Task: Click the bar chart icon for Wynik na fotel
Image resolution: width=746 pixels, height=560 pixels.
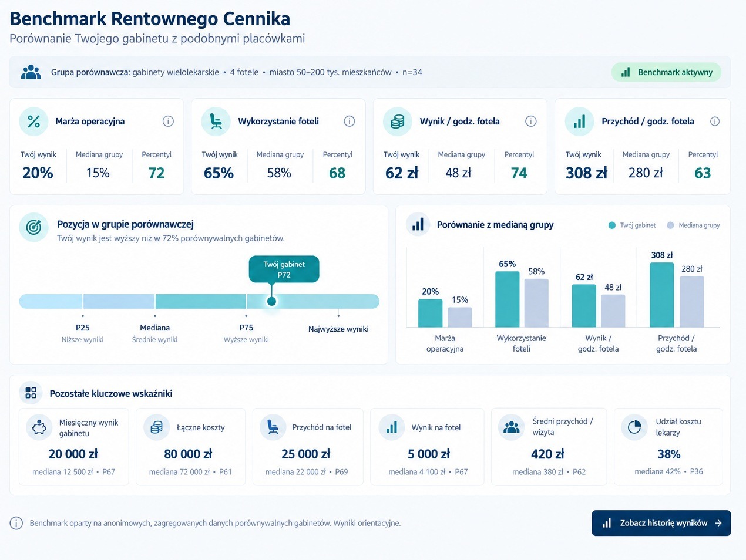Action: (392, 427)
